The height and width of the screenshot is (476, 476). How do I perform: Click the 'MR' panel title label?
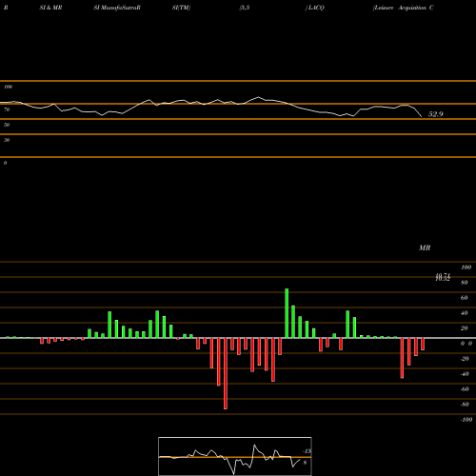pyautogui.click(x=425, y=248)
